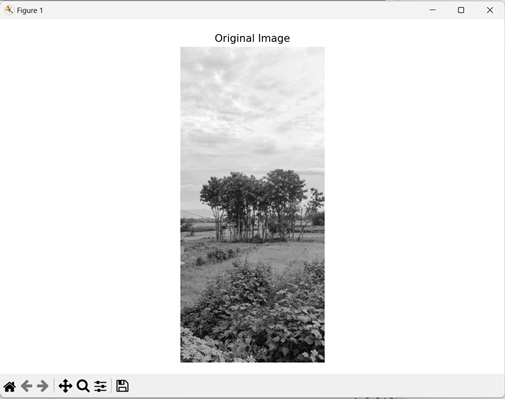Close the Figure 1 window

[490, 10]
